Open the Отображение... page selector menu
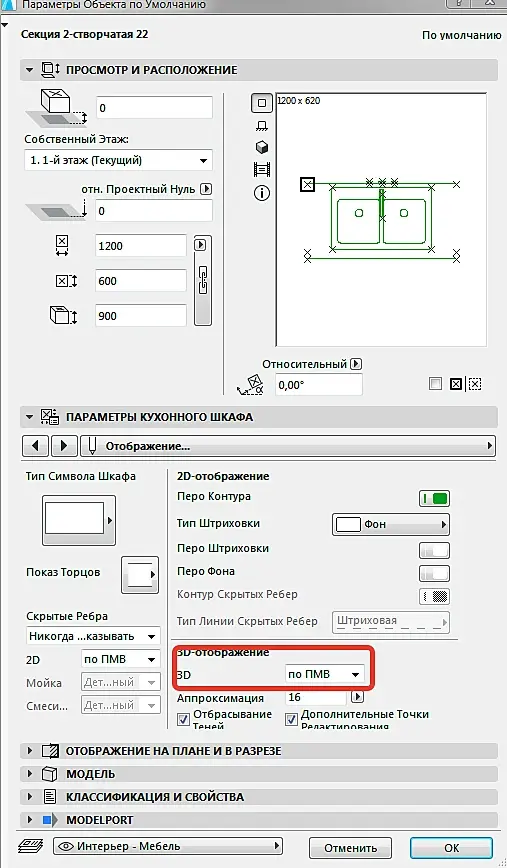 click(287, 446)
